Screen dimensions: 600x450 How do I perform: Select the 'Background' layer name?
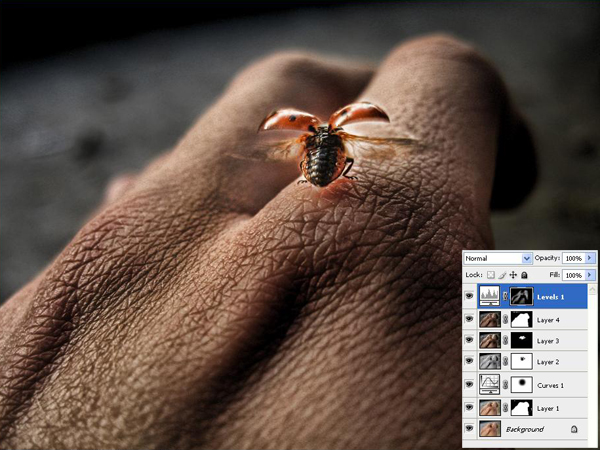pos(525,429)
